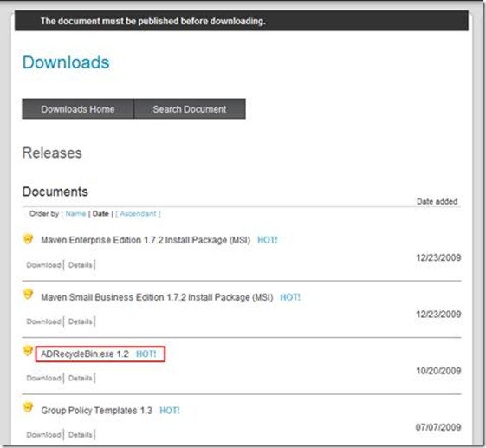
Task: Click the HOT! label next to Maven Small Business
Action: [x=290, y=297]
